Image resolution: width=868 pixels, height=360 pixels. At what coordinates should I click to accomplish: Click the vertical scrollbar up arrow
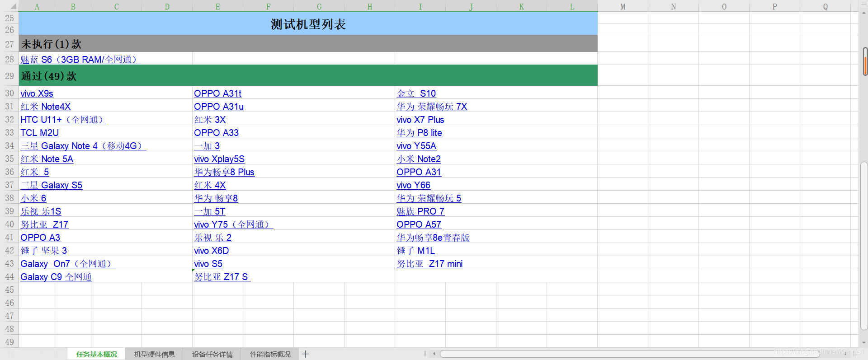pos(864,13)
